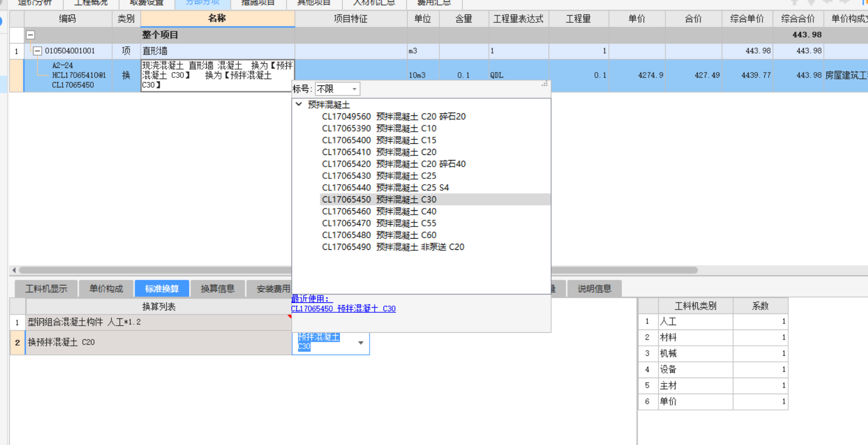Open the 预拌混凝土 C30 dropdown arrow
This screenshot has width=868, height=445.
[361, 342]
